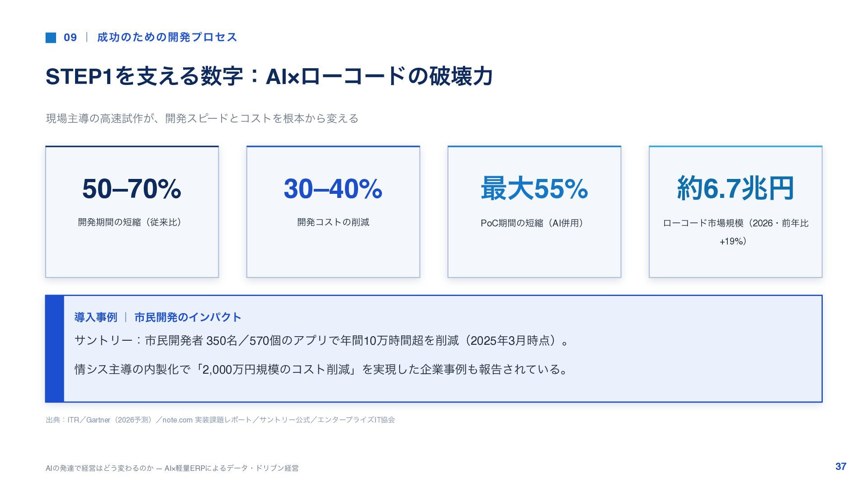The width and height of the screenshot is (868, 488).
Task: Select the section number 09 label
Action: 70,38
